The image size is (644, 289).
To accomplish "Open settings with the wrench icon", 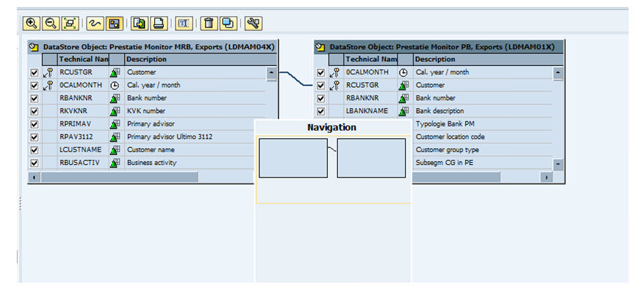I will coord(253,23).
